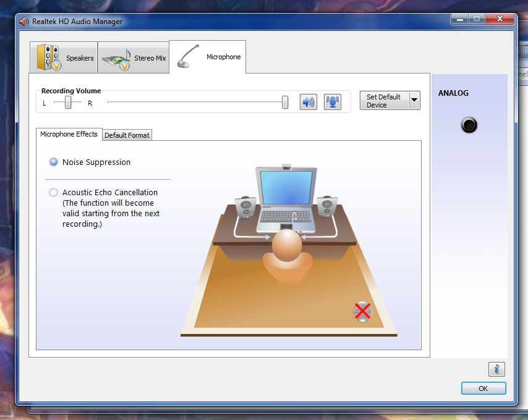Image resolution: width=528 pixels, height=420 pixels.
Task: Minimize the Realtek HD Audio Manager window
Action: [x=459, y=19]
